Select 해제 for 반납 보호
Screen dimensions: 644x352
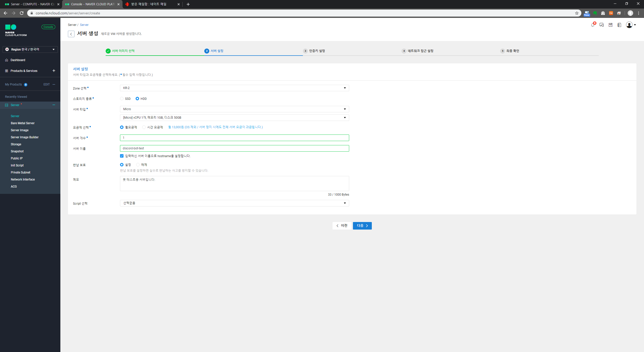point(138,165)
